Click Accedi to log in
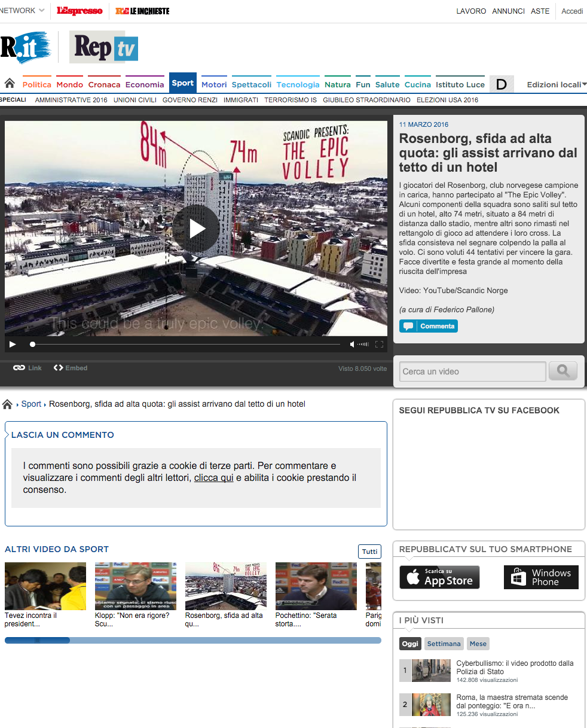The width and height of the screenshot is (587, 728). [x=572, y=11]
